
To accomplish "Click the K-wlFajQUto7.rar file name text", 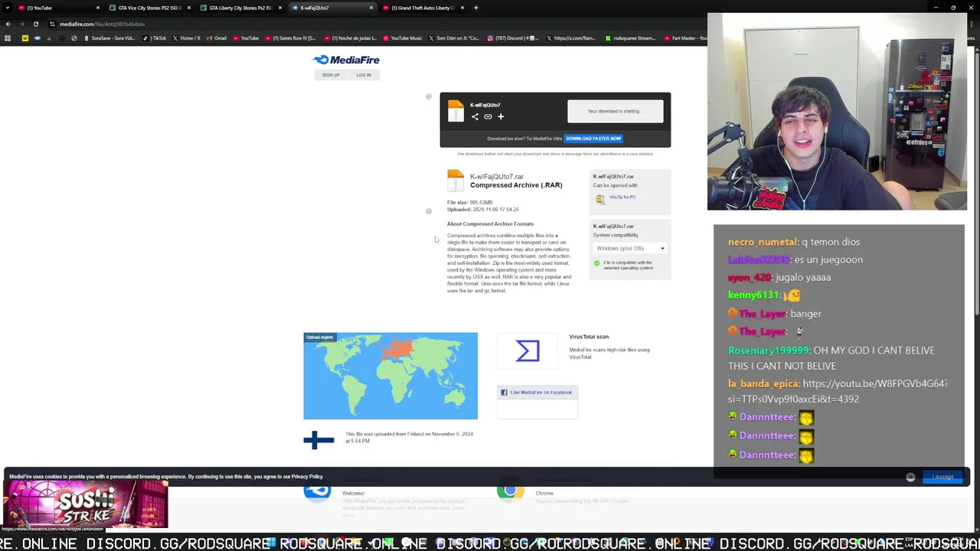I will 497,177.
